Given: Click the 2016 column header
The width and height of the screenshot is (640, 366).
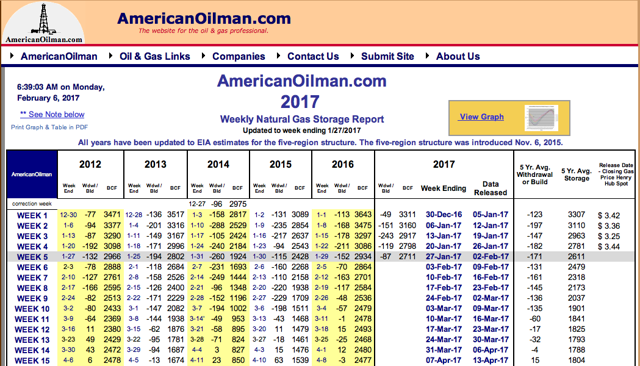Looking at the screenshot, I should pyautogui.click(x=342, y=164).
